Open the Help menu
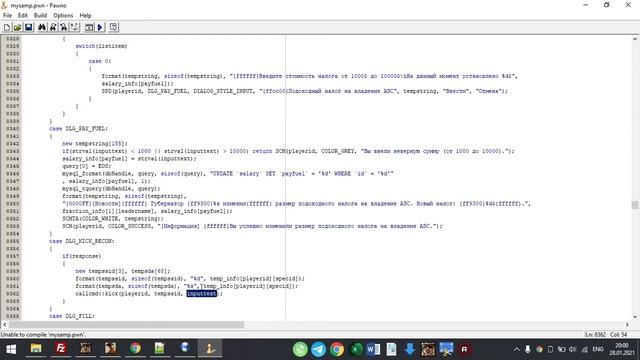Viewport: 640px width, 360px height. pyautogui.click(x=85, y=16)
